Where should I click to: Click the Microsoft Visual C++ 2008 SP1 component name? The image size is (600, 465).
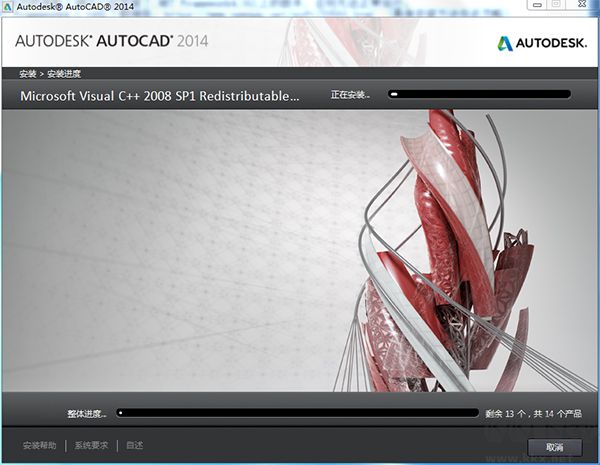coord(160,96)
